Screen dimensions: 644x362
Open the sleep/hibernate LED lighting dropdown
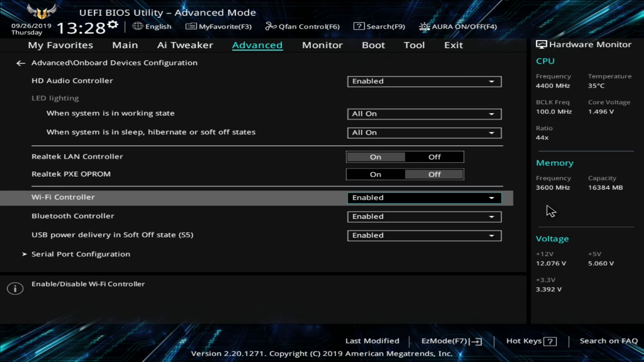(x=424, y=133)
